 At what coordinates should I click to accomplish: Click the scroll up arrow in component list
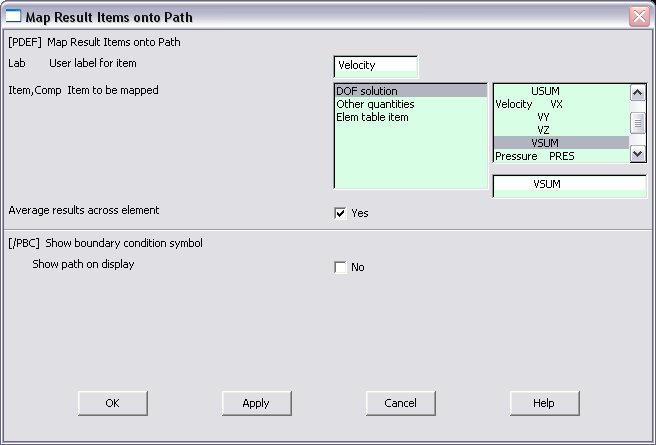[638, 92]
